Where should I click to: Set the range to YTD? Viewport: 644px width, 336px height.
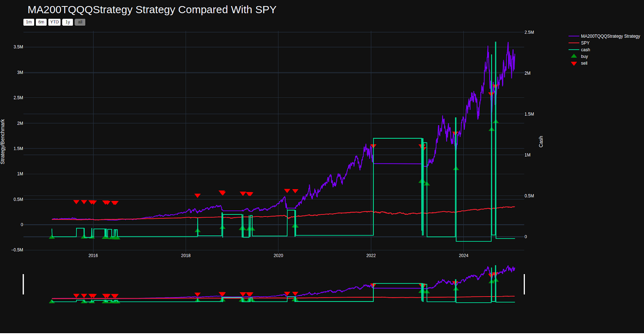[x=54, y=22]
